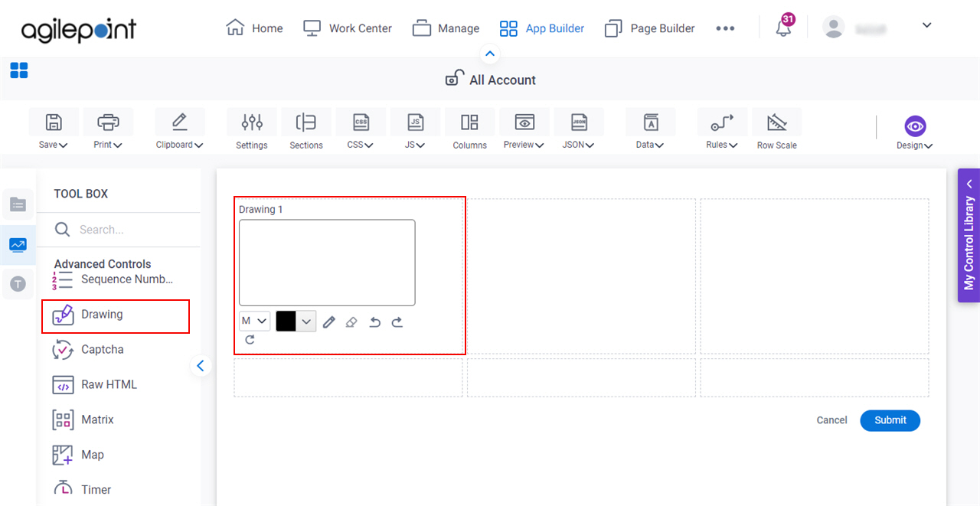Open the Clipboard toolbar menu
Screen dimensions: 980x506
(180, 129)
